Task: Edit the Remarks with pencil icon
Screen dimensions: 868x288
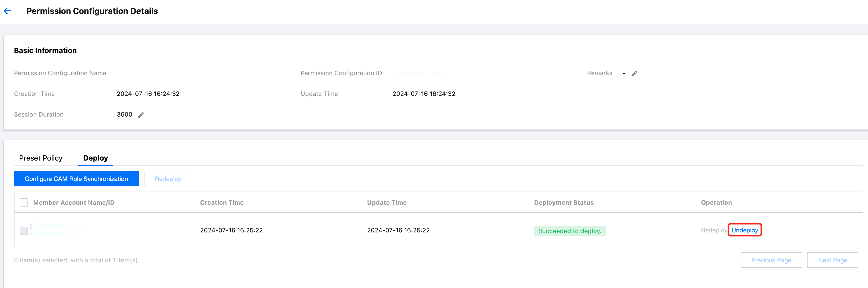Action: point(634,73)
